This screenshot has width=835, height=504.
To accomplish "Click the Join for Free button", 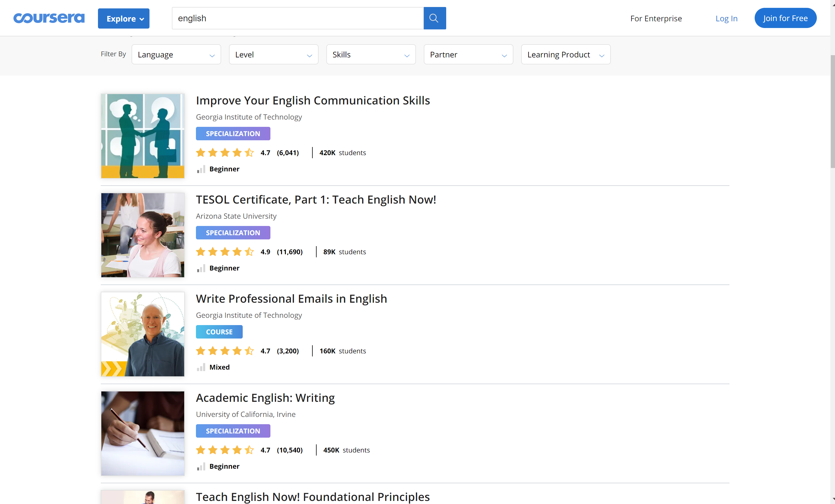I will coord(785,18).
